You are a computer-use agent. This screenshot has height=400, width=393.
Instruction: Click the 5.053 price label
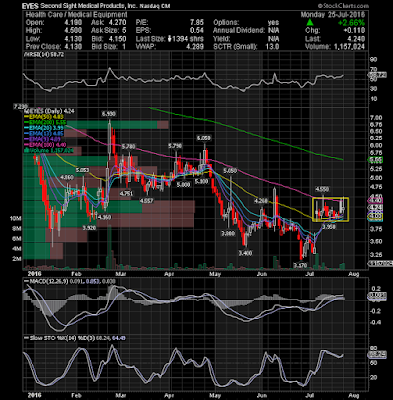[x=82, y=170]
